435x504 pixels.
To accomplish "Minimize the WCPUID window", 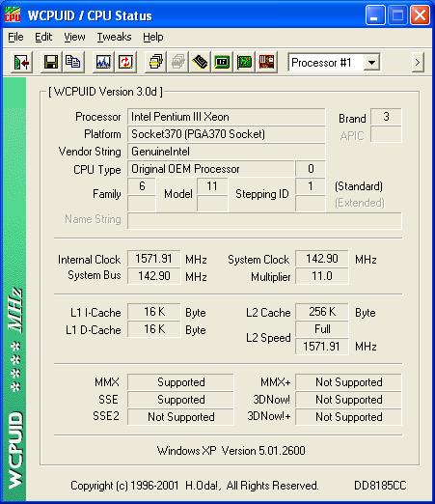I will click(x=375, y=14).
